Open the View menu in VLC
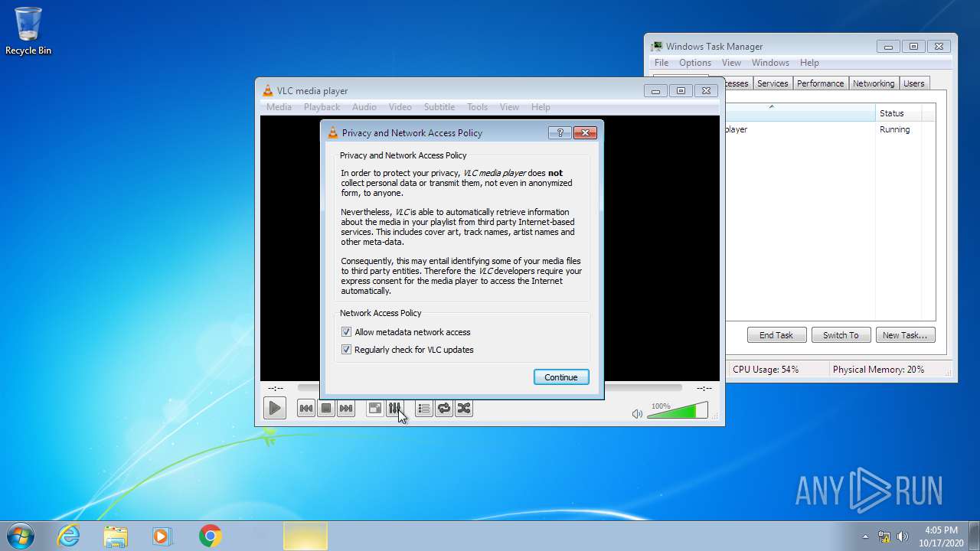980x551 pixels. click(510, 107)
